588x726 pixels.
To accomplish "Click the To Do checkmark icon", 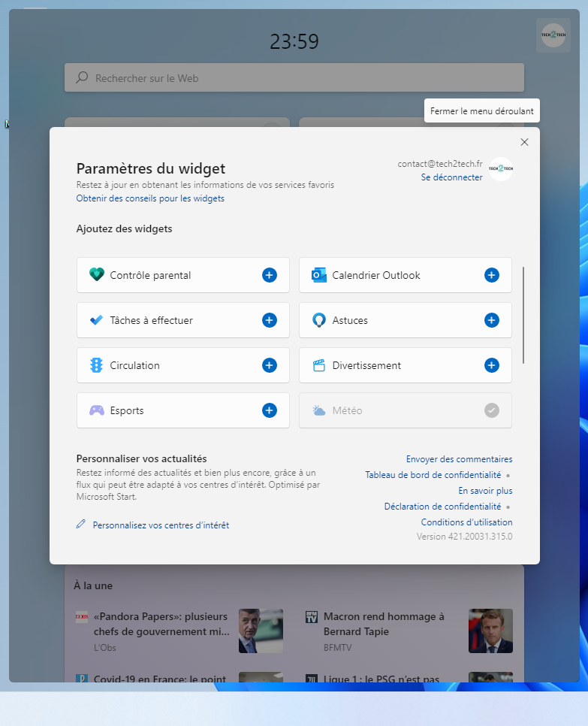I will (96, 320).
